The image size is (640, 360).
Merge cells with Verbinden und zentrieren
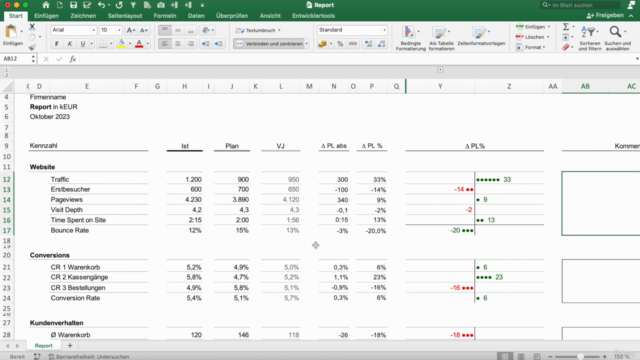(x=269, y=44)
